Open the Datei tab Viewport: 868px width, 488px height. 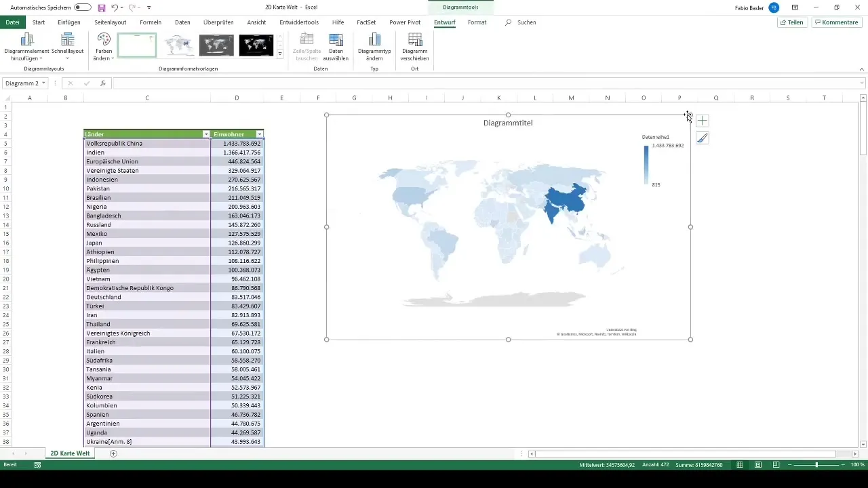coord(12,22)
